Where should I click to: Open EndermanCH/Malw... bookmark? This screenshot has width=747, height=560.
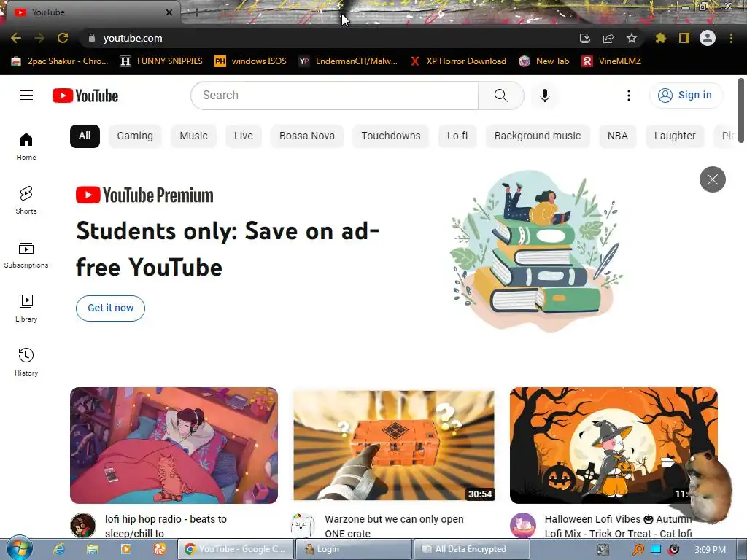tap(348, 61)
